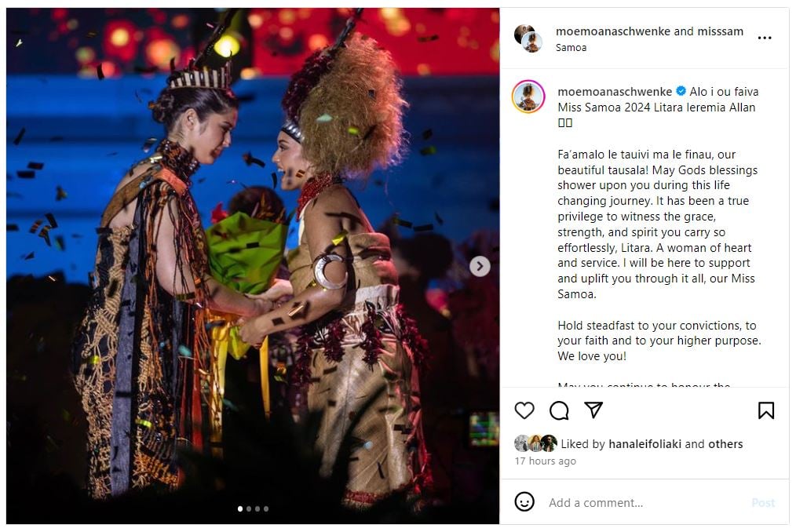
Task: Share the post via paper plane icon
Action: (x=593, y=410)
